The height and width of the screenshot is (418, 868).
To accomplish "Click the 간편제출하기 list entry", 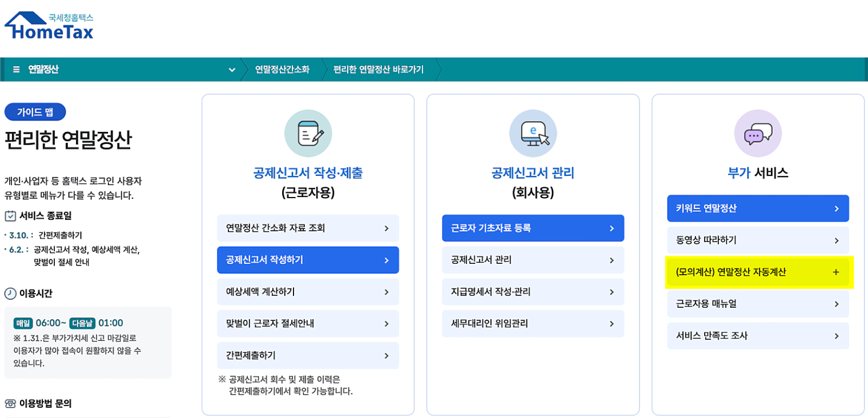I will coord(308,355).
